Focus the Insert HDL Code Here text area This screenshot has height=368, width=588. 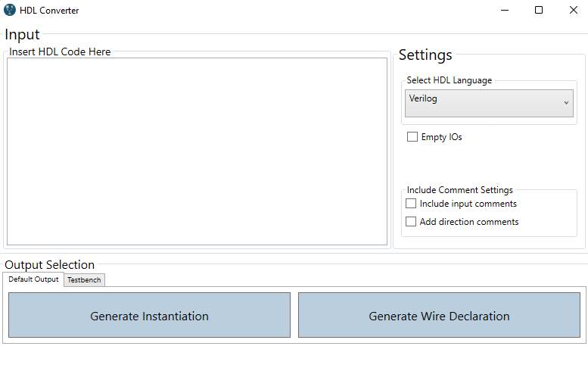click(197, 151)
